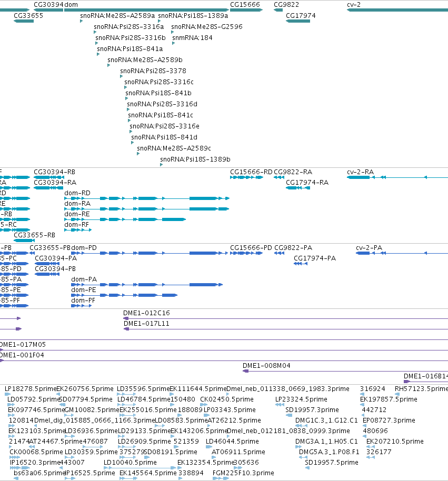Click the CK02450.5prime EST
This screenshot has height=481, width=448.
[204, 405]
